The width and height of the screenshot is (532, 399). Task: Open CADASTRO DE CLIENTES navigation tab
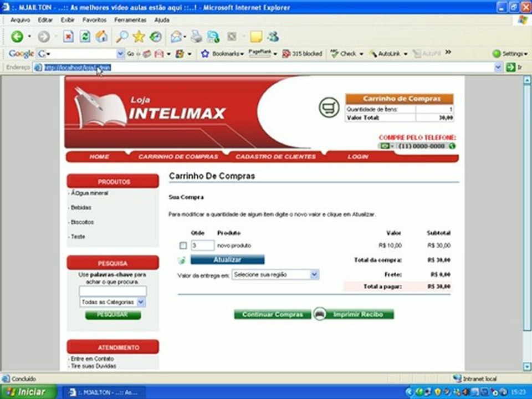point(275,157)
